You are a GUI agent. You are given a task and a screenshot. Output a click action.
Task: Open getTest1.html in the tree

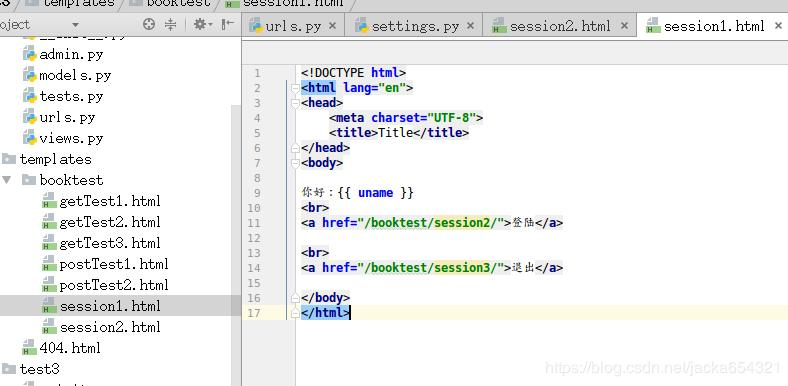[x=110, y=202]
